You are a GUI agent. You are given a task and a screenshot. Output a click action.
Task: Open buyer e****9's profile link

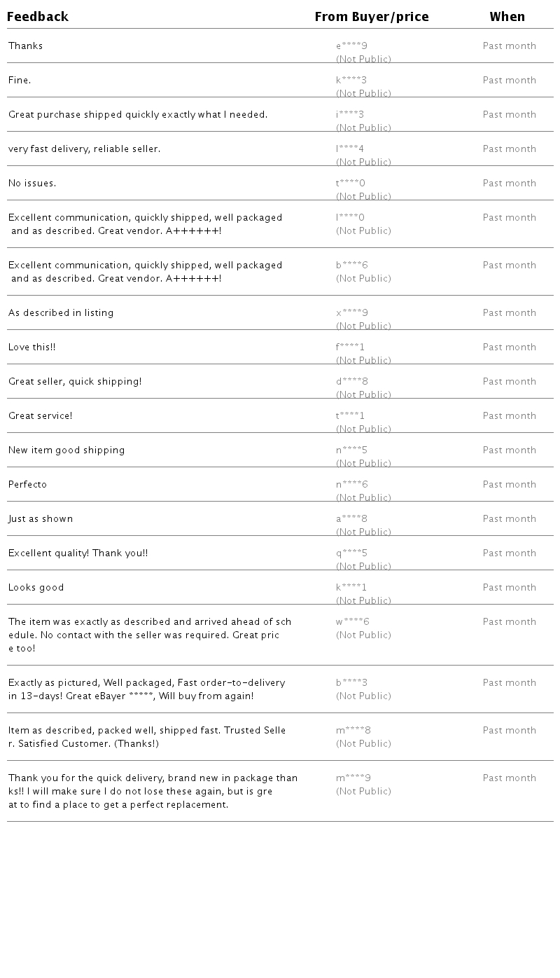coord(351,46)
